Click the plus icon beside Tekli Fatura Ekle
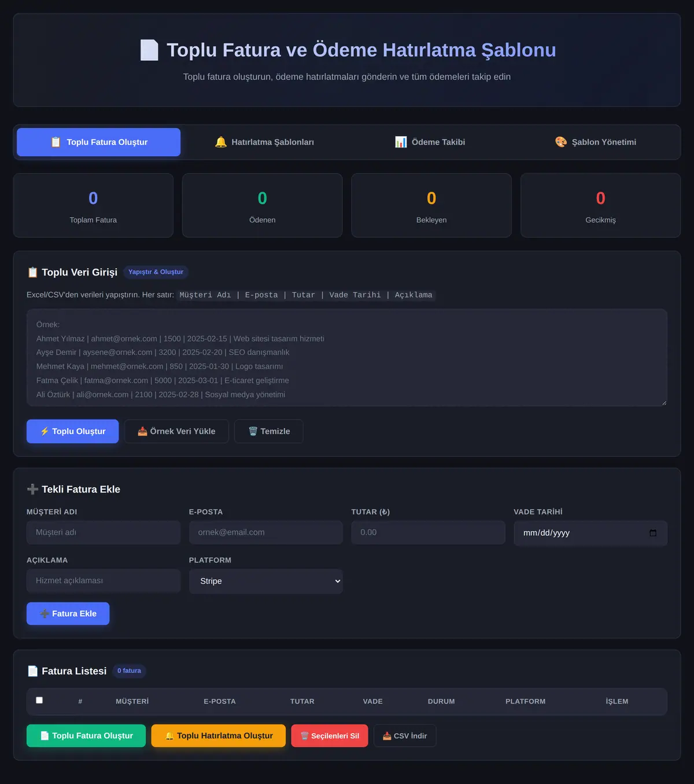 click(x=32, y=489)
